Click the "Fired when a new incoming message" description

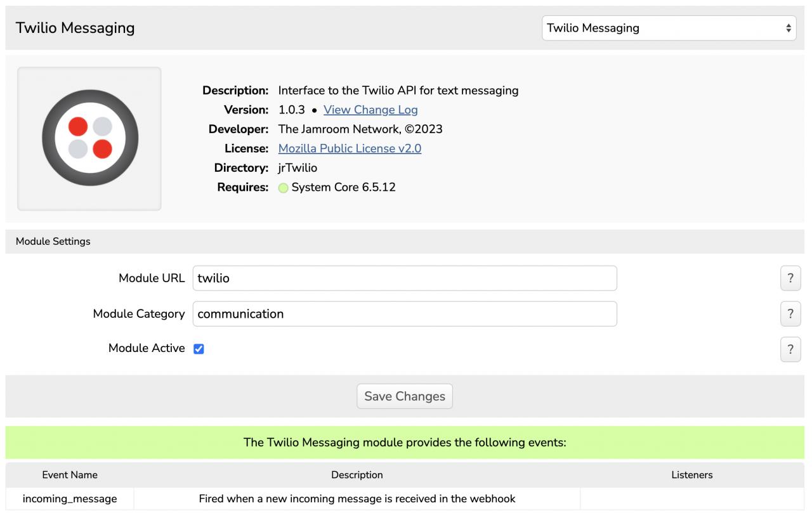357,498
